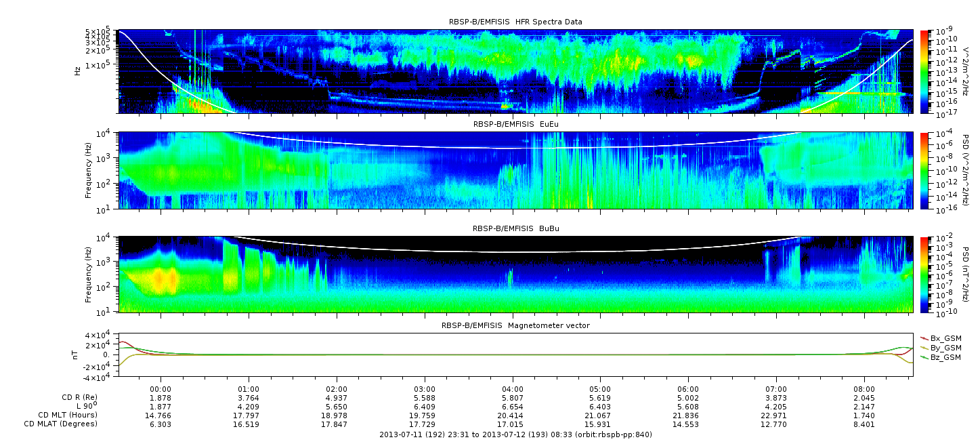The height and width of the screenshot is (446, 980).
Task: Click the Bx_GSM red legend line marker
Action: coord(924,338)
